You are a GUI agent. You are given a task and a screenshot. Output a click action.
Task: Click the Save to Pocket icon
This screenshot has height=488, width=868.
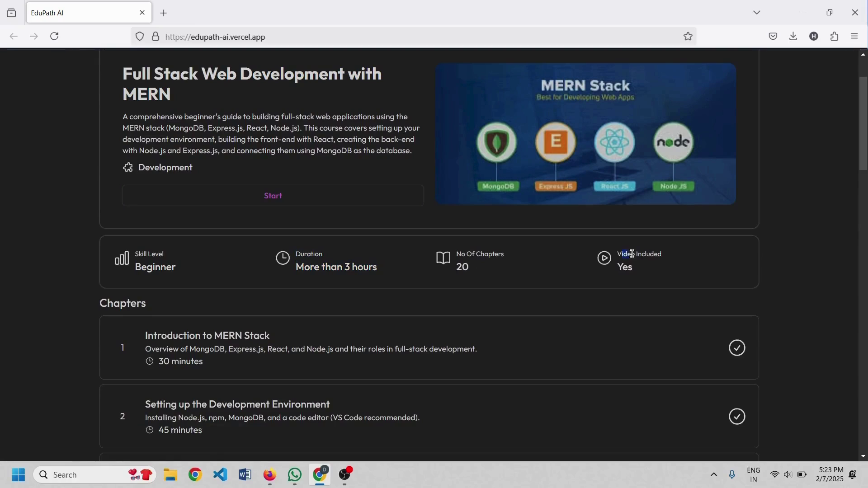pyautogui.click(x=773, y=37)
